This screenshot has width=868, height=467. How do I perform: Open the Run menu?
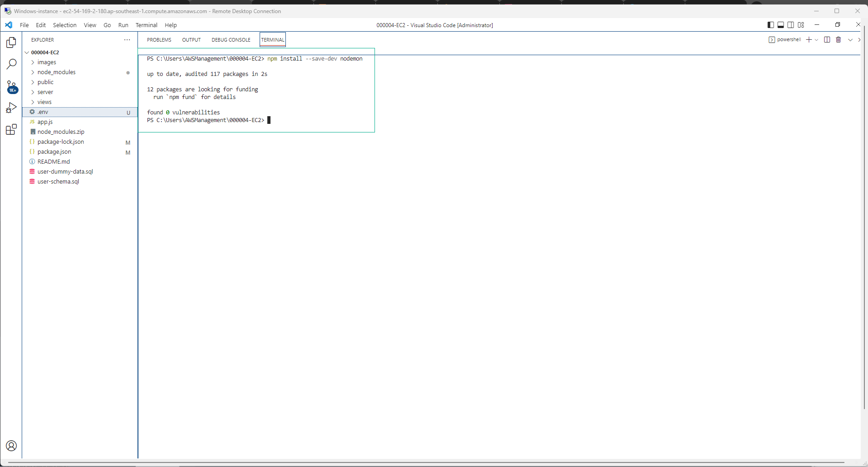tap(123, 25)
